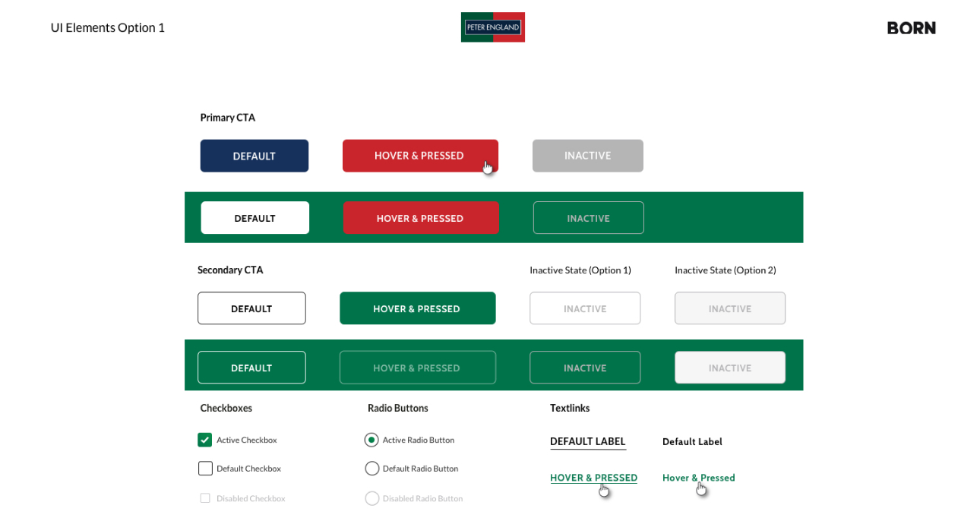Click the navy blue DEFAULT primary button
The height and width of the screenshot is (521, 980).
(x=254, y=156)
